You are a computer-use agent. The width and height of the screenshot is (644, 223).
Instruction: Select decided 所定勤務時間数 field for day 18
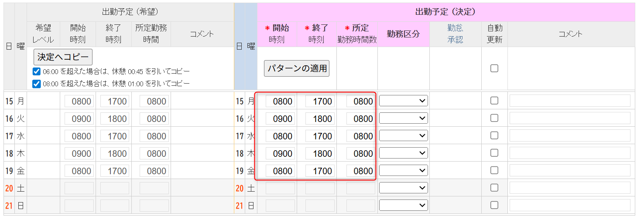click(360, 154)
